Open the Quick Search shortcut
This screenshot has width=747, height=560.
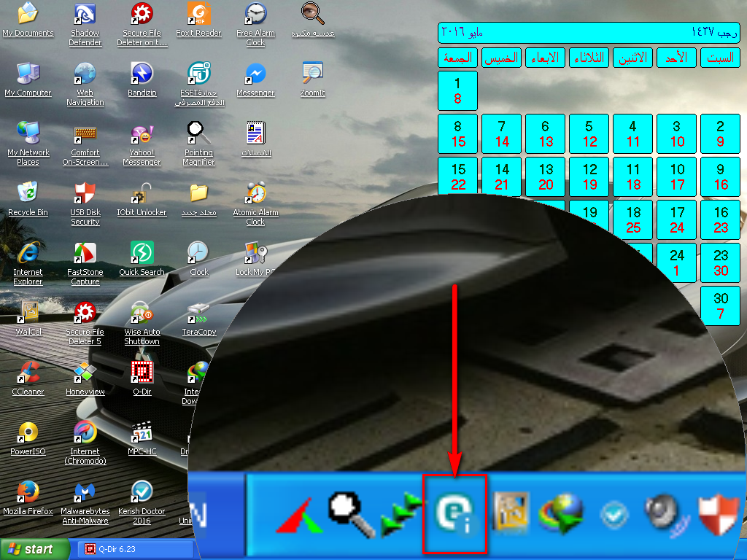[142, 259]
